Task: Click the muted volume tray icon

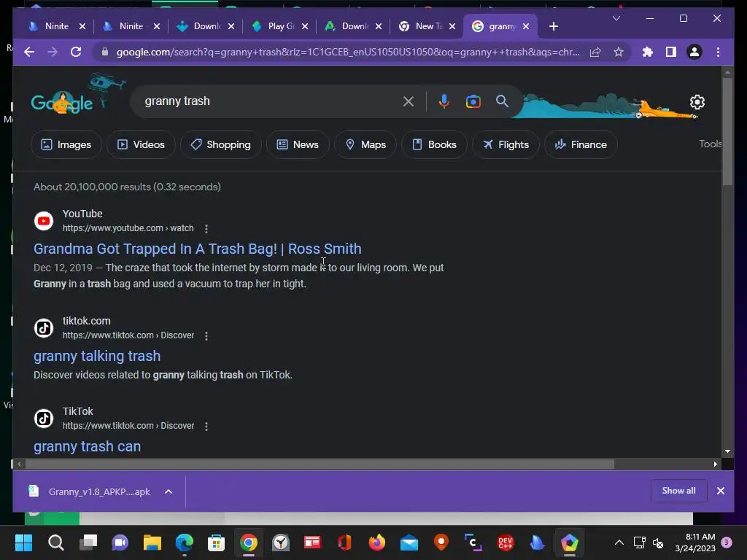Action: 658,542
